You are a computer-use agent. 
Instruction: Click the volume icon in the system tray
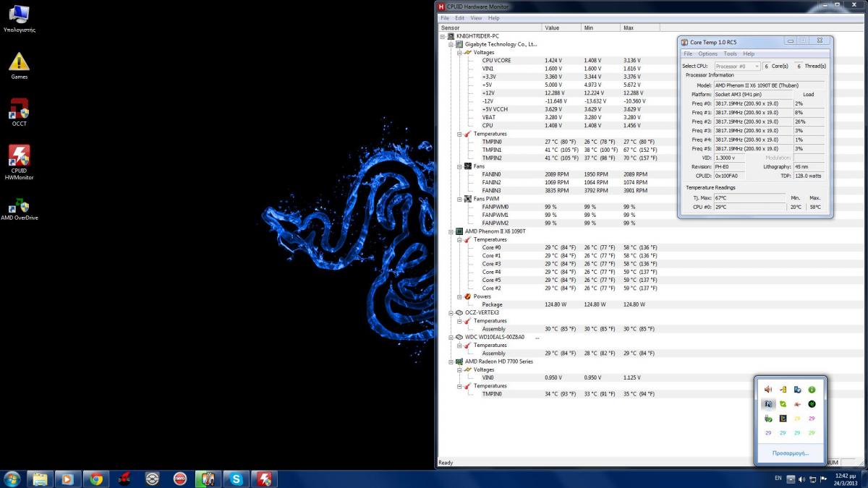pos(801,479)
